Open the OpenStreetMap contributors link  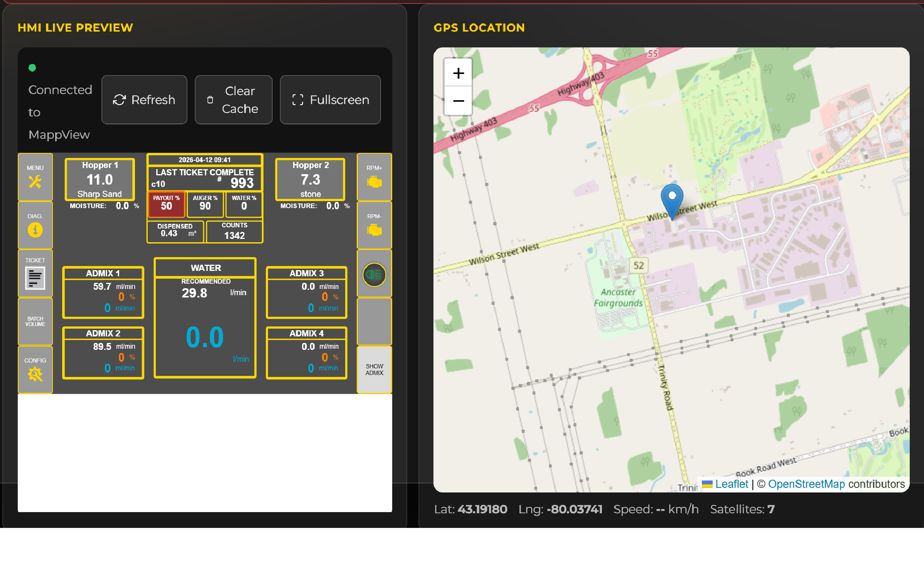coord(807,484)
